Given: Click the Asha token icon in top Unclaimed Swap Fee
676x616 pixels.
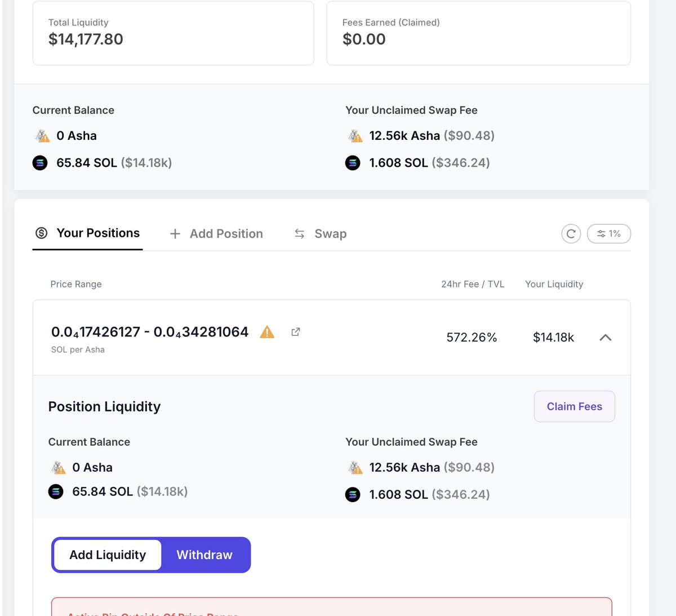Looking at the screenshot, I should point(354,136).
